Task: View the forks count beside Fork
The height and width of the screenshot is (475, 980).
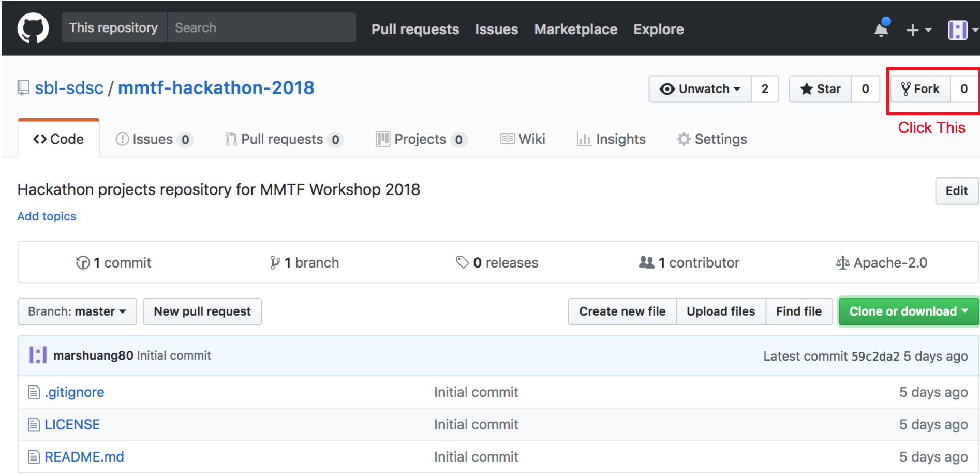Action: point(964,89)
